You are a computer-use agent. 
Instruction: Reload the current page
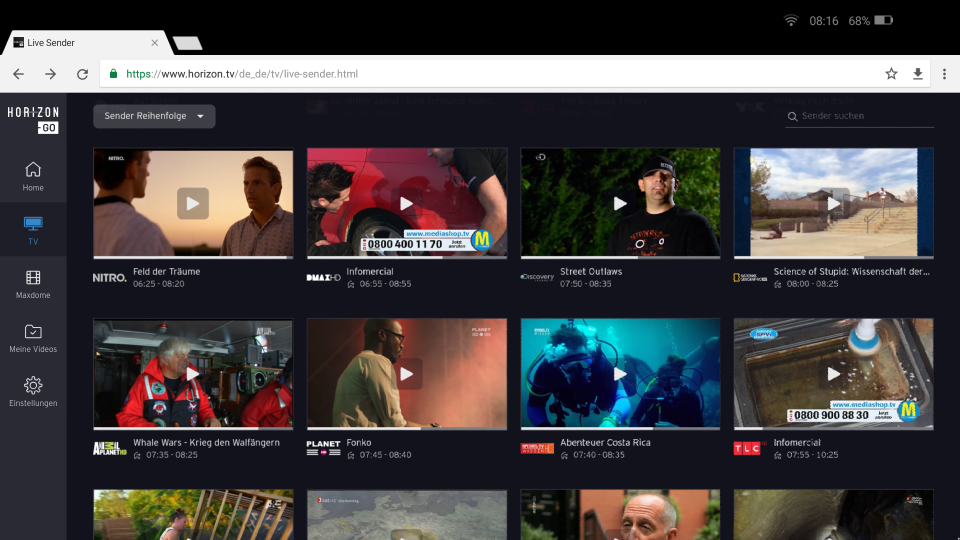(x=82, y=74)
